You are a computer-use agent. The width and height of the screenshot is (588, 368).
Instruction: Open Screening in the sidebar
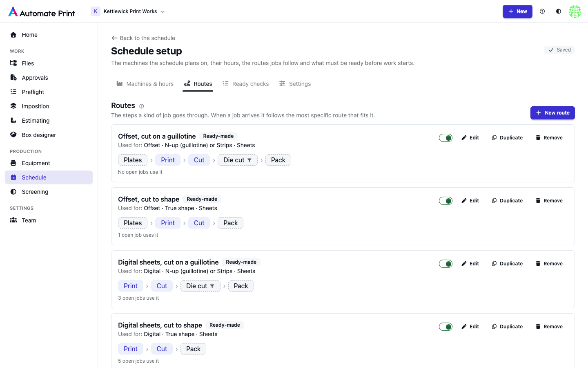(49, 192)
